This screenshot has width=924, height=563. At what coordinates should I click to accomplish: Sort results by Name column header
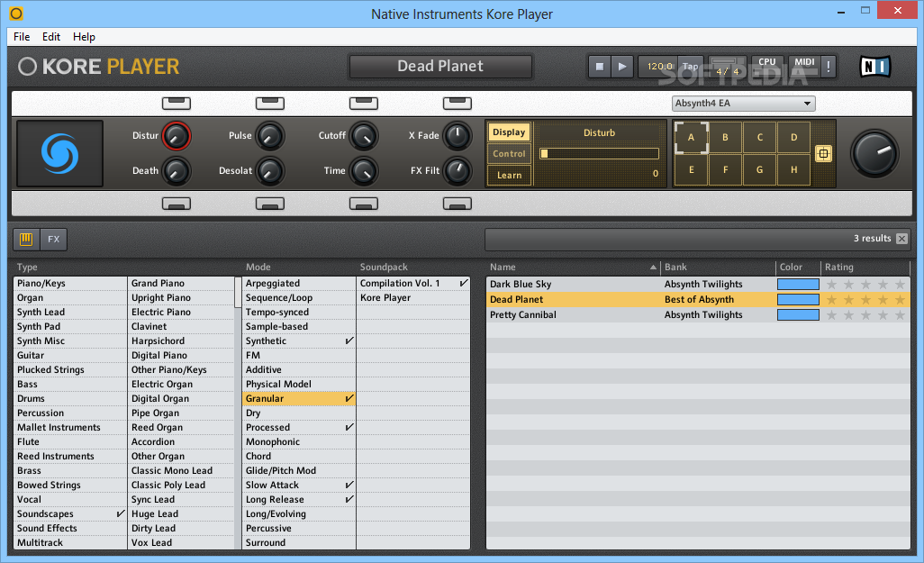tap(573, 267)
